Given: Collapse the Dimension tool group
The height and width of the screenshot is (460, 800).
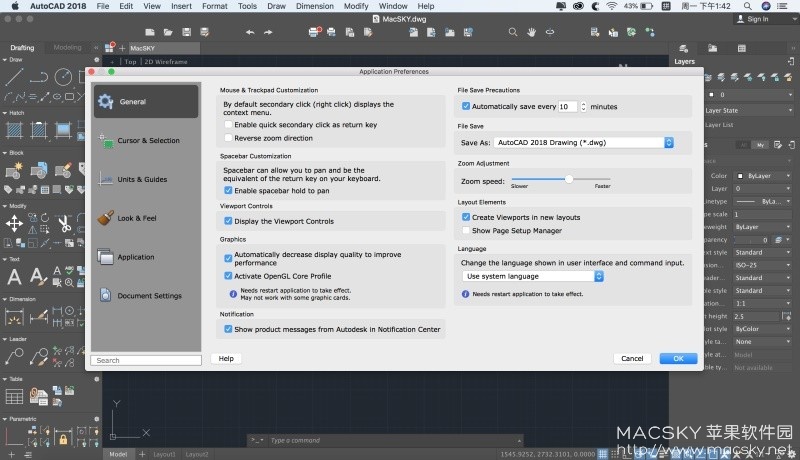Looking at the screenshot, I should 5,299.
